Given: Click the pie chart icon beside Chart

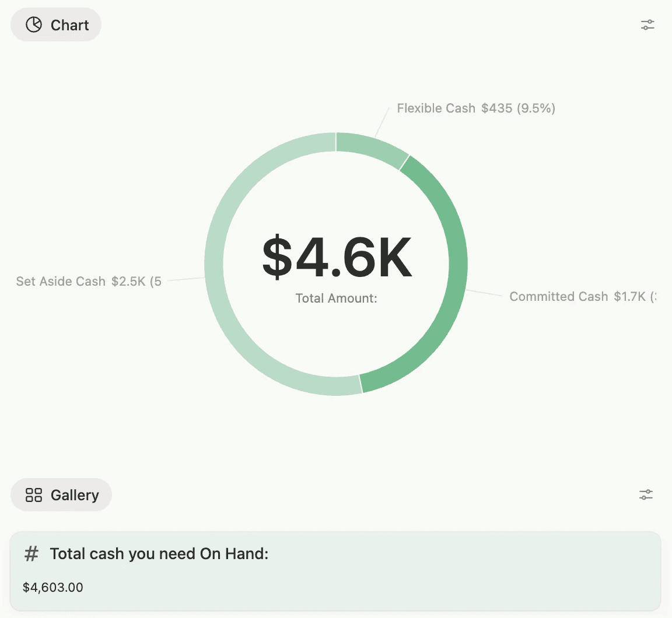Looking at the screenshot, I should 35,24.
